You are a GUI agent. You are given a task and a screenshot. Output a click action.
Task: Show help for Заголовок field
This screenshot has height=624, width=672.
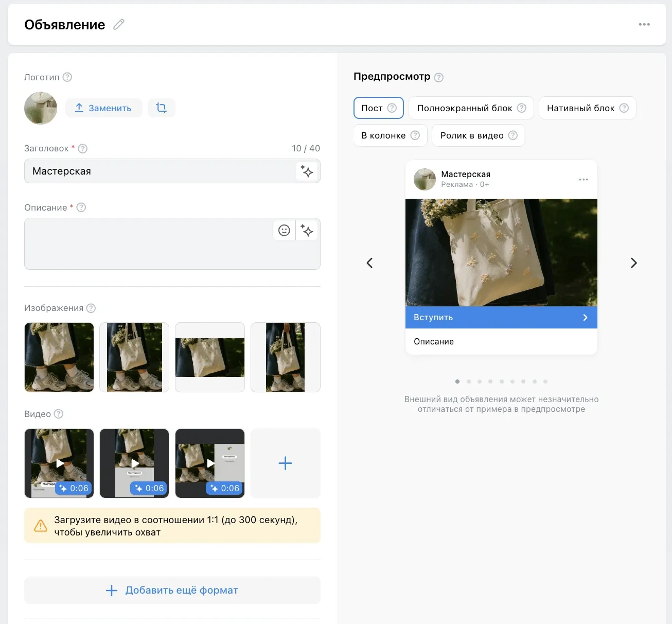pos(83,148)
